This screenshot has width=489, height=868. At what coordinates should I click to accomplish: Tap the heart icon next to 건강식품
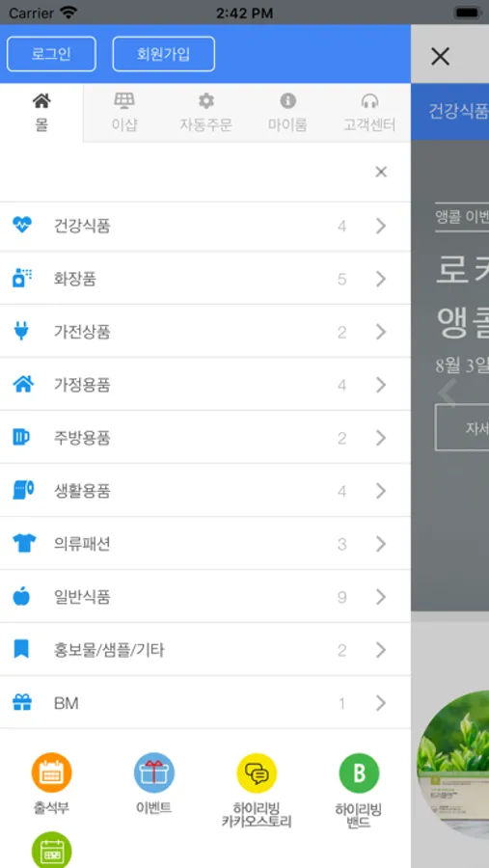22,226
